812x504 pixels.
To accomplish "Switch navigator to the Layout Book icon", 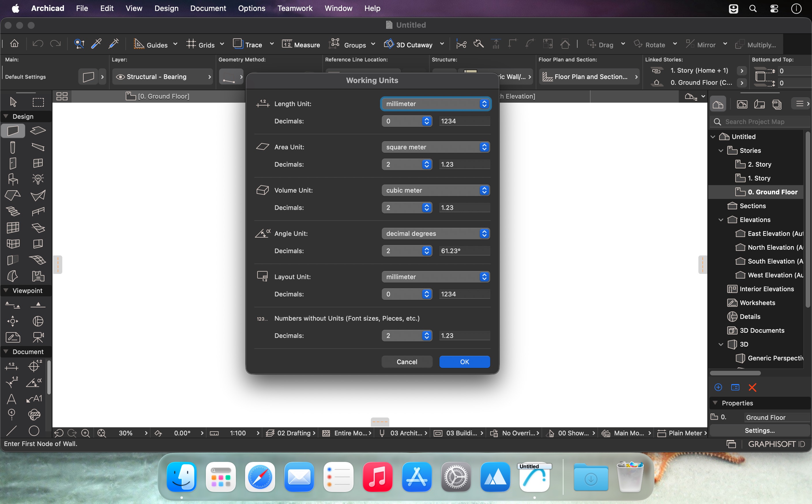I will click(x=759, y=105).
